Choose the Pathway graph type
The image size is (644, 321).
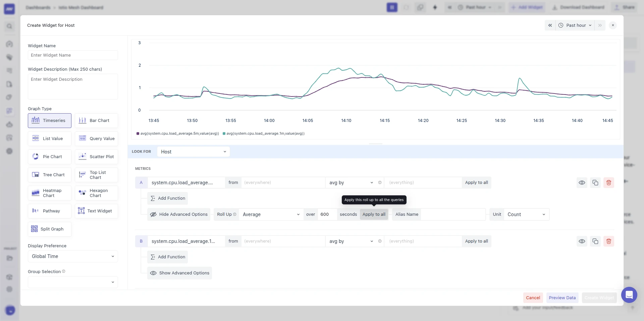coord(50,211)
